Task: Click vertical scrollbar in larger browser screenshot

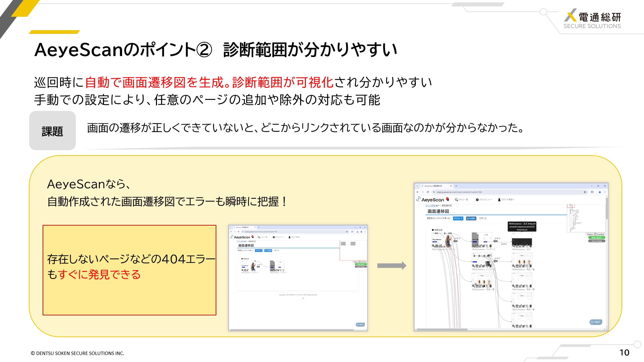Action: [x=607, y=208]
